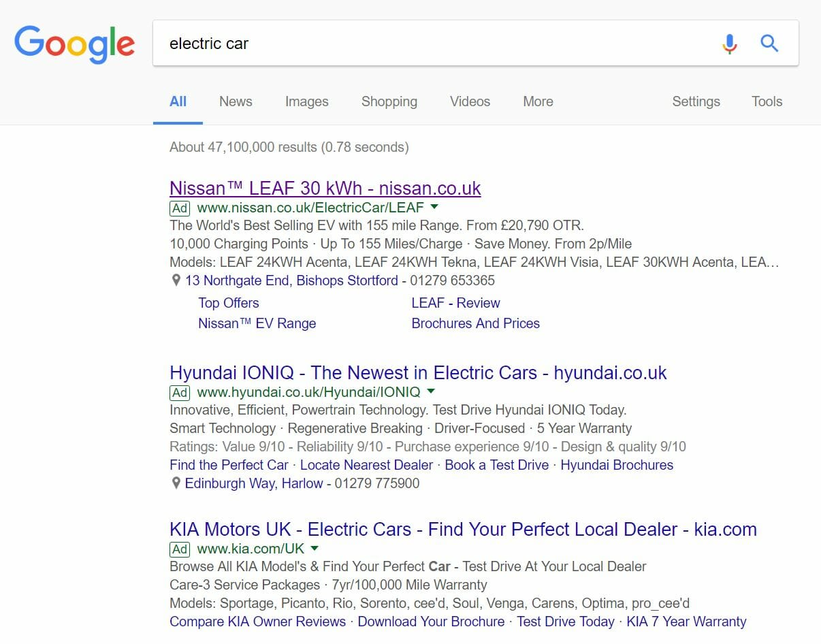
Task: Expand dropdown arrow next to hyundai.co.uk URL
Action: (431, 391)
